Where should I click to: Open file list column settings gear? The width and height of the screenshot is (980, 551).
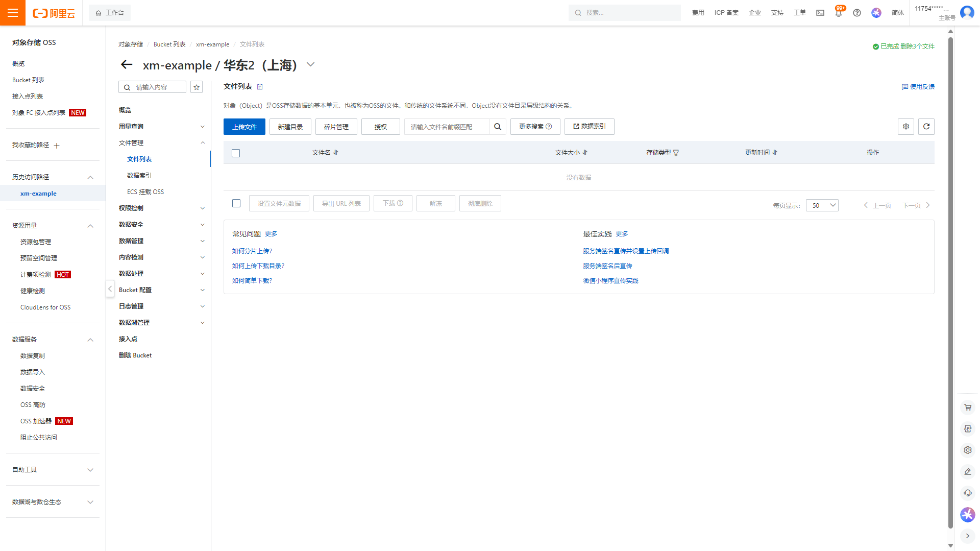click(x=905, y=127)
